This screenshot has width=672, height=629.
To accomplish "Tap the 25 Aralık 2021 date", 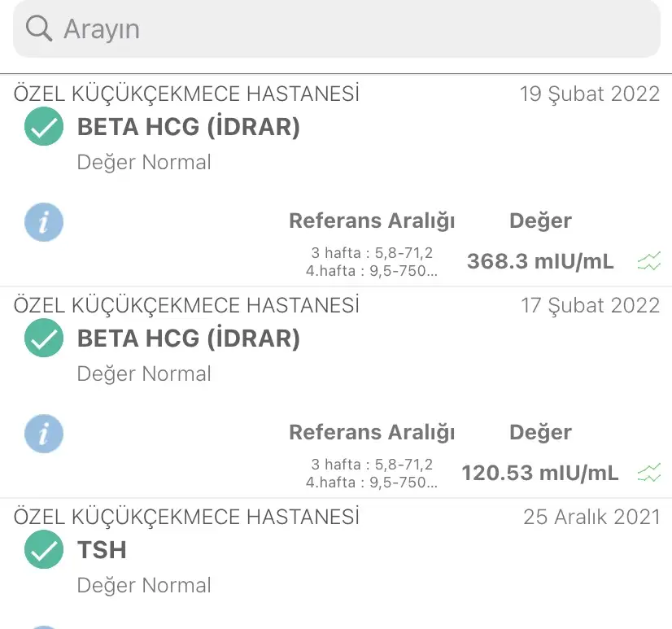I will [591, 517].
